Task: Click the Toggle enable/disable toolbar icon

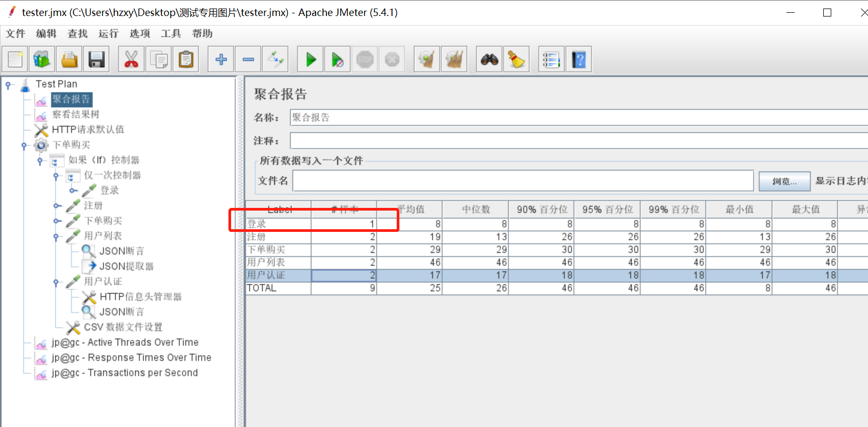Action: [x=275, y=59]
